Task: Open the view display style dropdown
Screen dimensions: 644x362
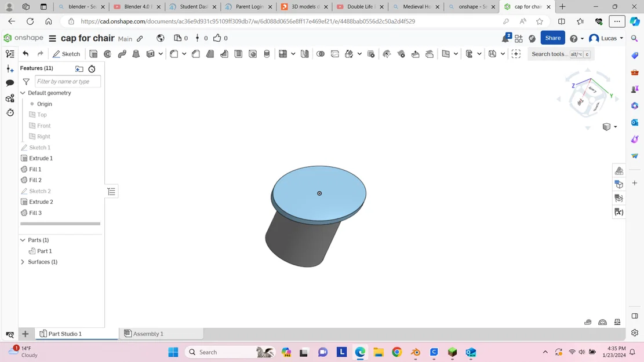Action: coord(610,127)
